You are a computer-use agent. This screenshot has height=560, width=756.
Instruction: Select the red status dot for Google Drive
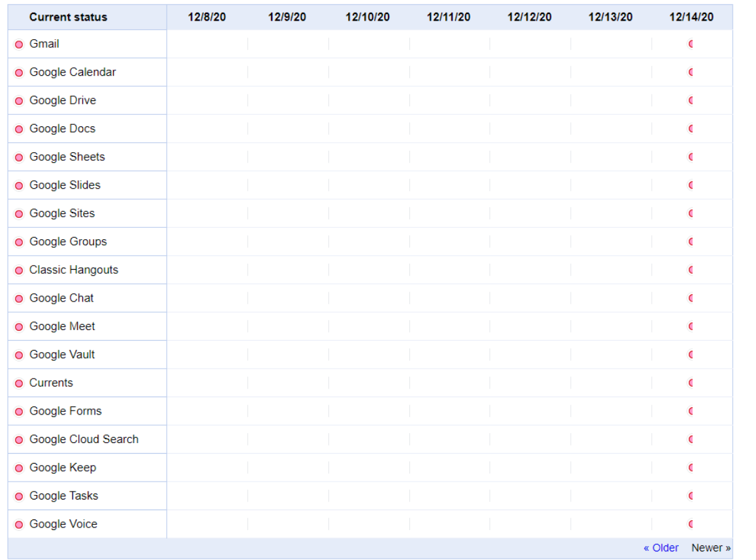click(19, 101)
